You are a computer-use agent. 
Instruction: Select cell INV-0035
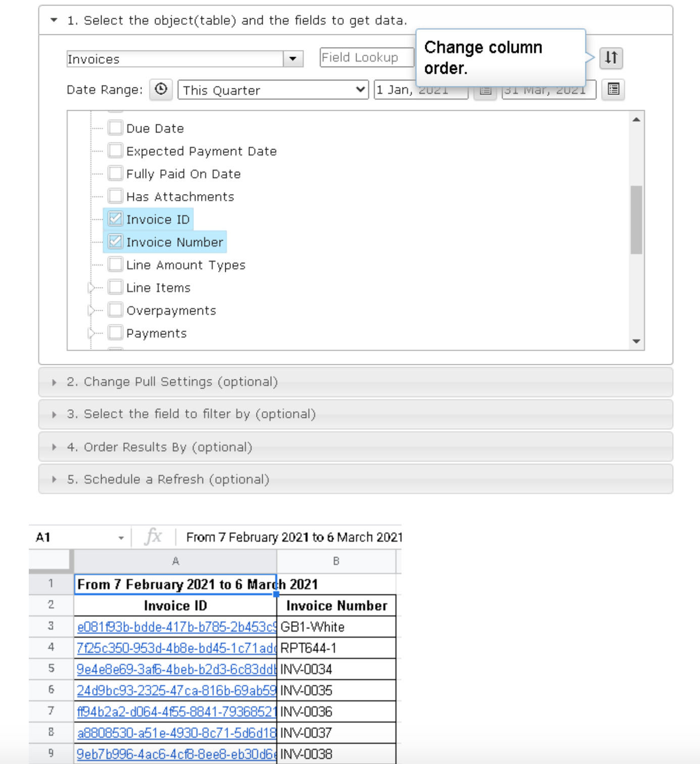[x=336, y=690]
